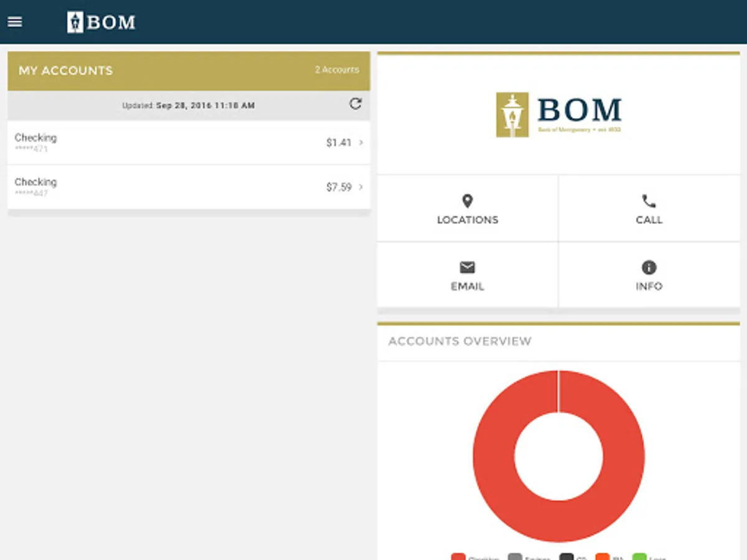The width and height of the screenshot is (747, 560).
Task: Expand chevron beside $7.59 balance
Action: tap(361, 187)
